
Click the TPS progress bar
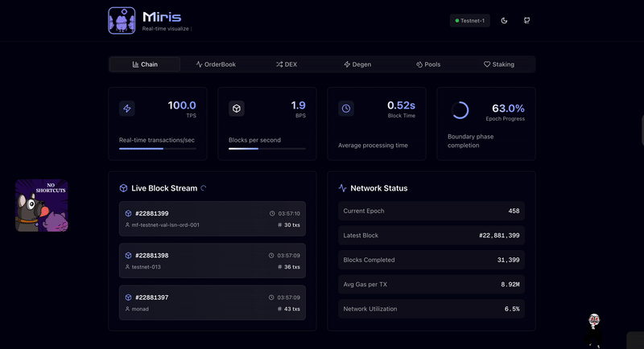[x=158, y=149]
